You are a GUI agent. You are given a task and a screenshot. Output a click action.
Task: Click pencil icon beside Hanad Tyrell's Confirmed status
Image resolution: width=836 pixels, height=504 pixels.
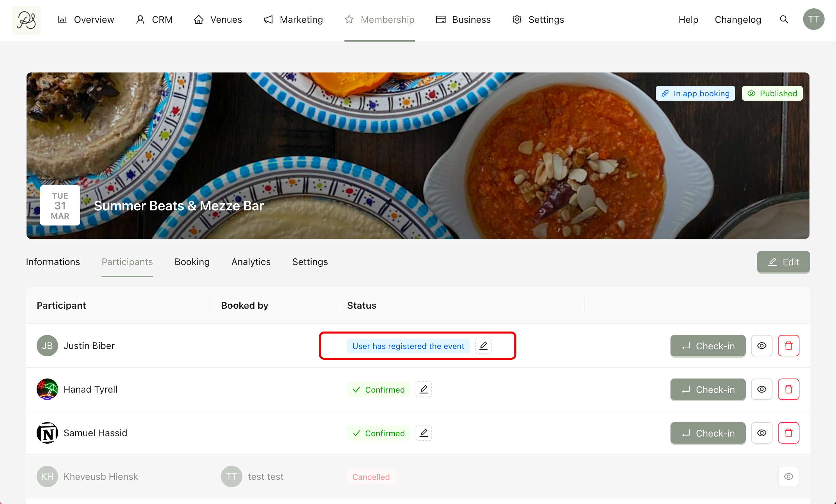tap(423, 389)
